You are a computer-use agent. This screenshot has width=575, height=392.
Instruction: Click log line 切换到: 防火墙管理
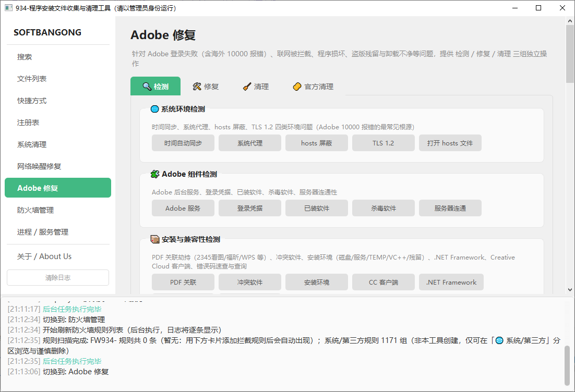click(x=56, y=320)
